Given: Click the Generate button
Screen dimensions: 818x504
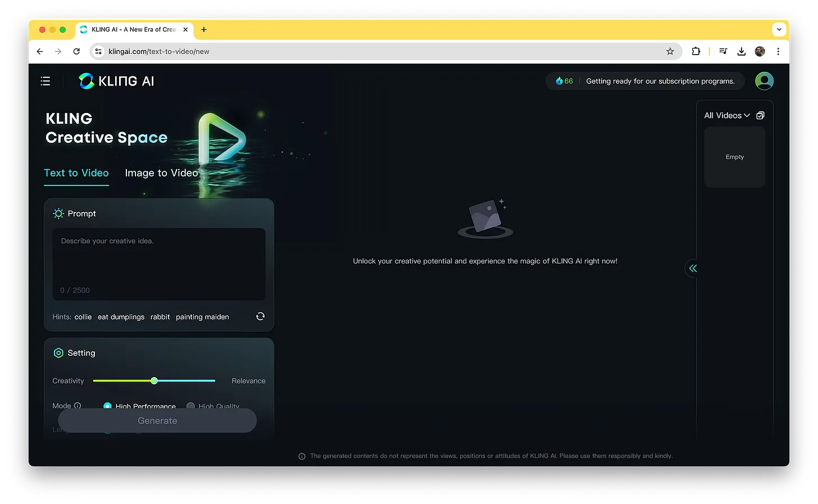Looking at the screenshot, I should tap(157, 421).
